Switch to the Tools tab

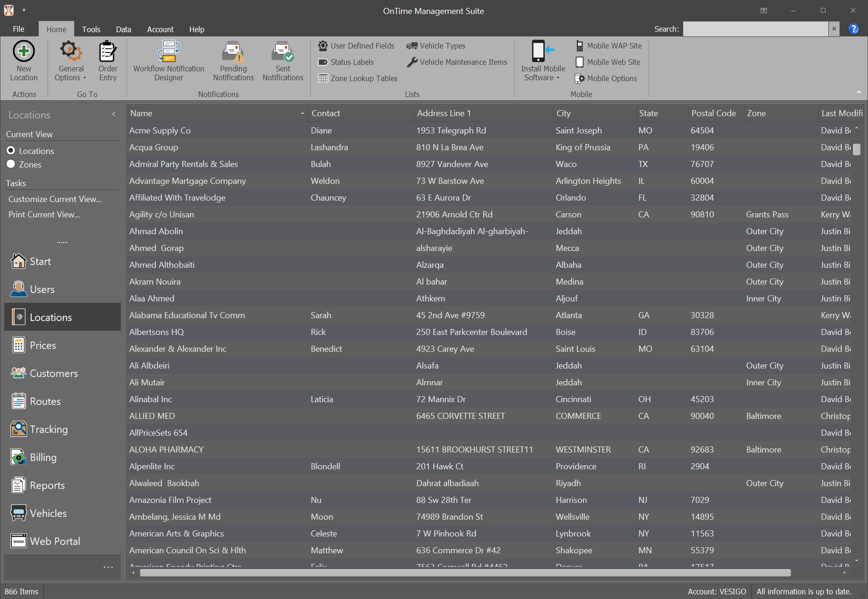click(x=91, y=29)
